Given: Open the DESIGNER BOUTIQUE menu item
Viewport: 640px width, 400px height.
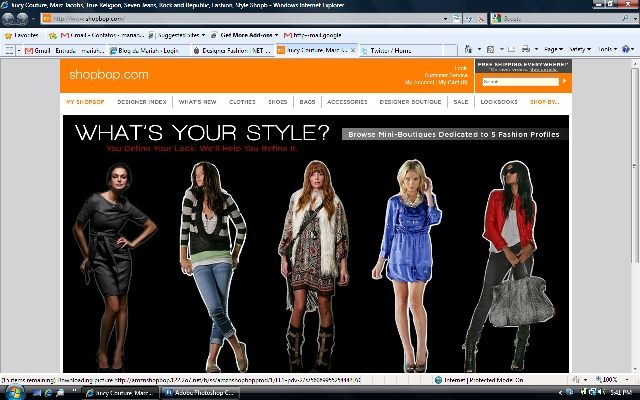Looking at the screenshot, I should [410, 102].
